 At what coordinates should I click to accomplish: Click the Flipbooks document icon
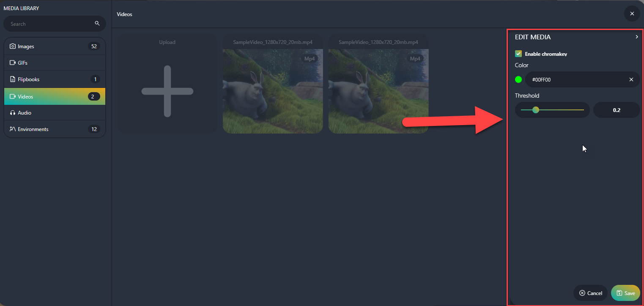click(x=13, y=79)
